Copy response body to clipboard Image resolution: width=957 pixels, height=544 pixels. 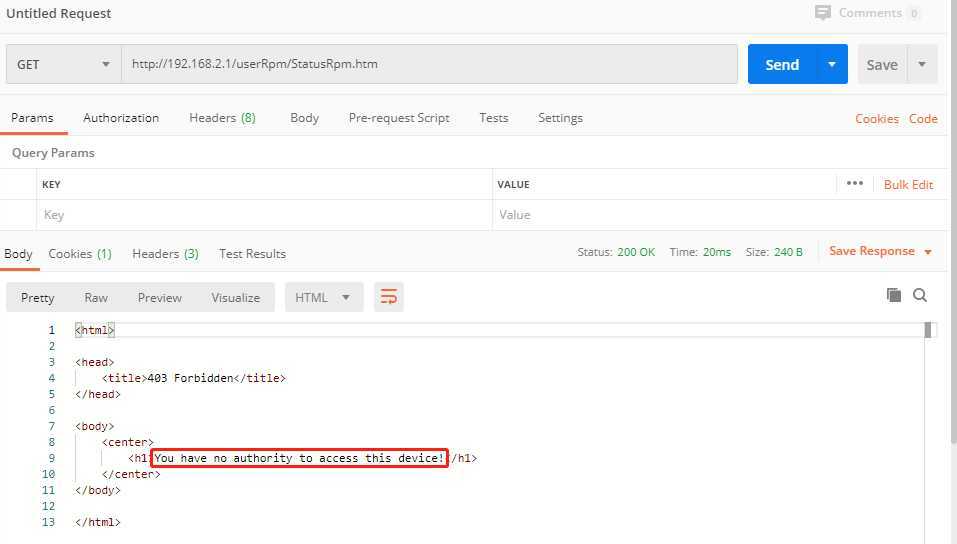[894, 296]
